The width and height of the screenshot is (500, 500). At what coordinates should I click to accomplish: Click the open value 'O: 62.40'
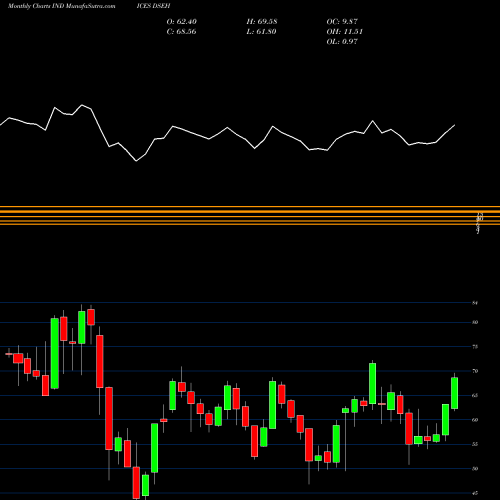click(x=182, y=21)
